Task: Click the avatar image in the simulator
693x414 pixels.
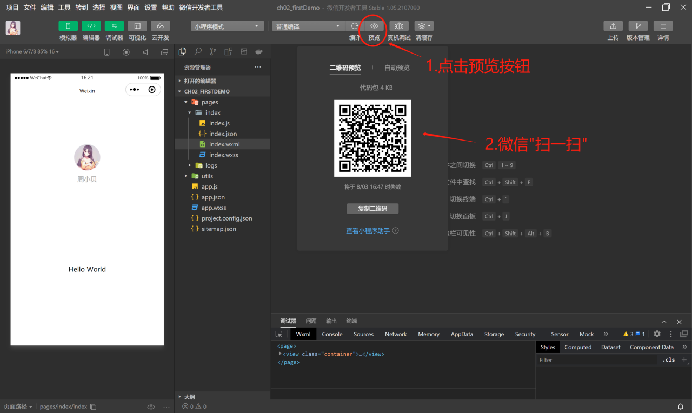Action: [x=87, y=157]
